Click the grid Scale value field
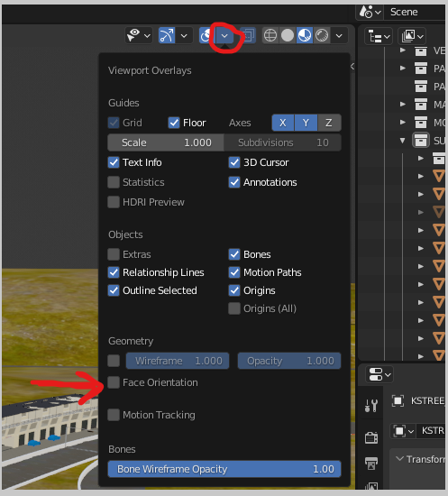Image resolution: width=448 pixels, height=496 pixels. point(166,142)
